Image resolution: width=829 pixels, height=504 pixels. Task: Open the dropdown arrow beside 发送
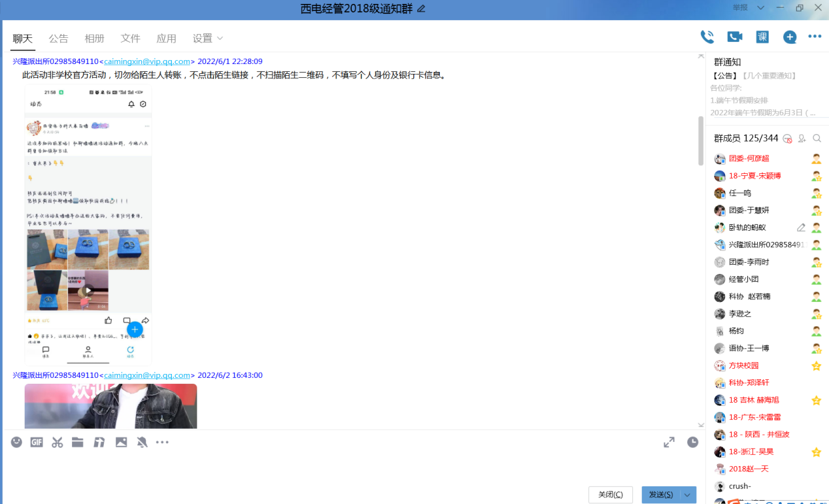[688, 495]
